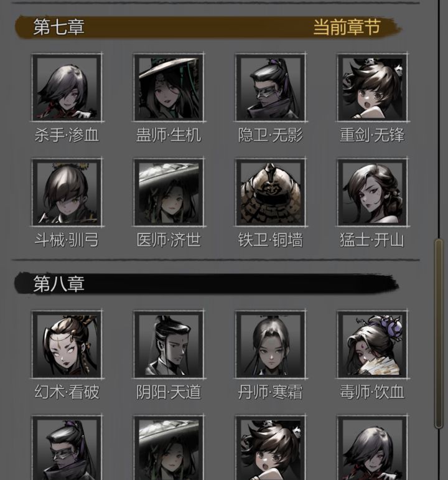
Task: Select the 重剑·无锋 character portrait in chapter seven
Action: tap(372, 87)
